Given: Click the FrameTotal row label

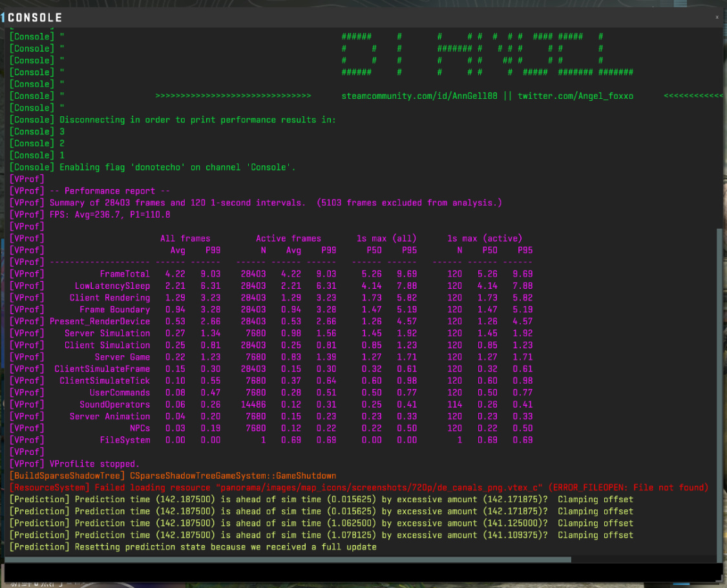Looking at the screenshot, I should [x=125, y=274].
